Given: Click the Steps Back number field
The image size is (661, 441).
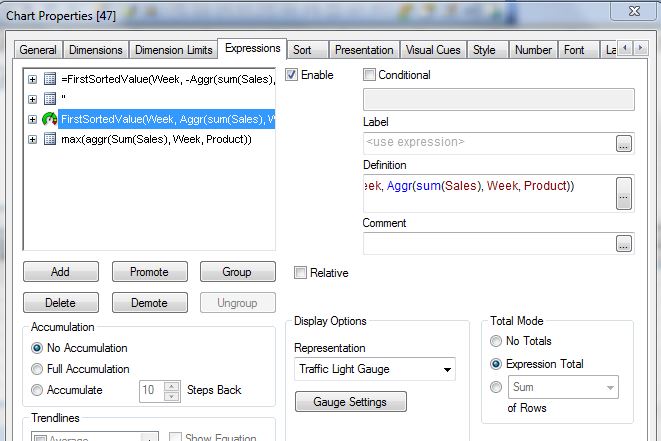Looking at the screenshot, I should pos(152,391).
